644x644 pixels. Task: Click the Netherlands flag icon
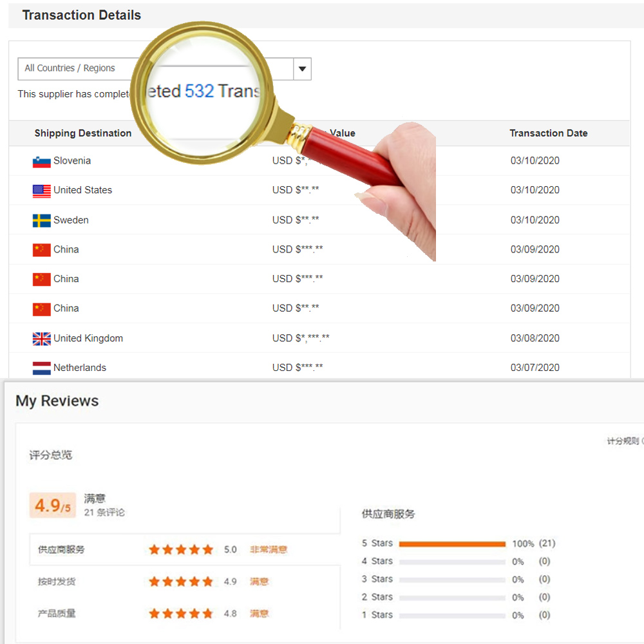41,368
